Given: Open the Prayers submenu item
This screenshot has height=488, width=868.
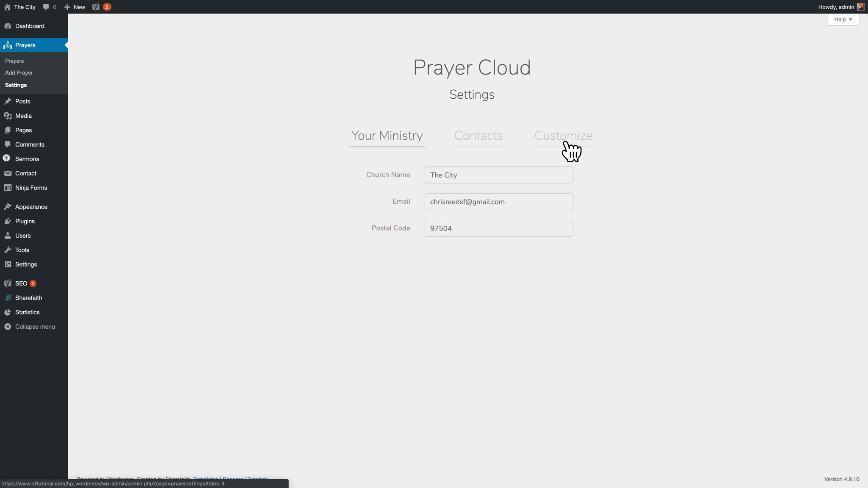Looking at the screenshot, I should pyautogui.click(x=14, y=61).
